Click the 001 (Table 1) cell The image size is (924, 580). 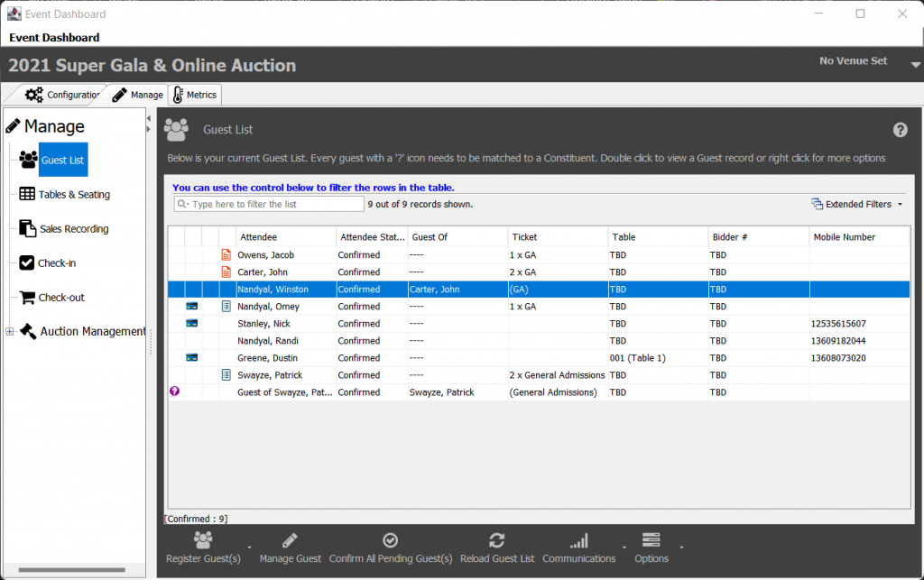click(x=658, y=357)
